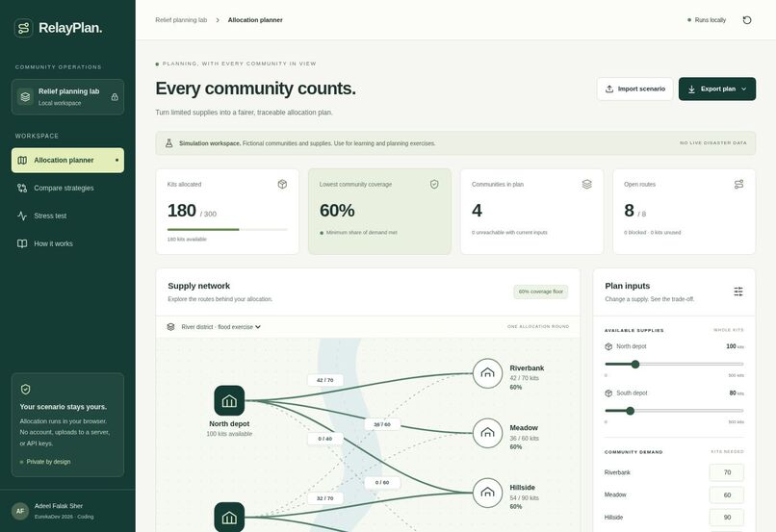Click the reset scenario icon in header

pyautogui.click(x=747, y=20)
